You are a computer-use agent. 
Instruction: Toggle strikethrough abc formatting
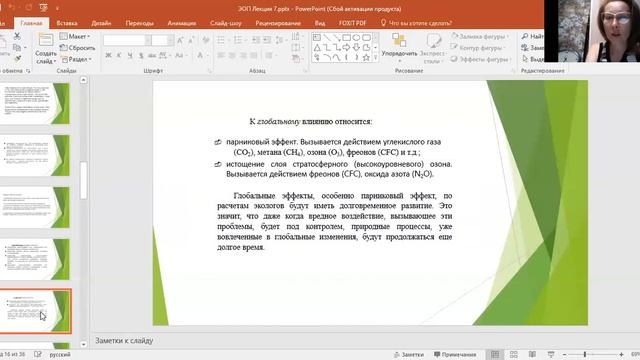pyautogui.click(x=152, y=55)
